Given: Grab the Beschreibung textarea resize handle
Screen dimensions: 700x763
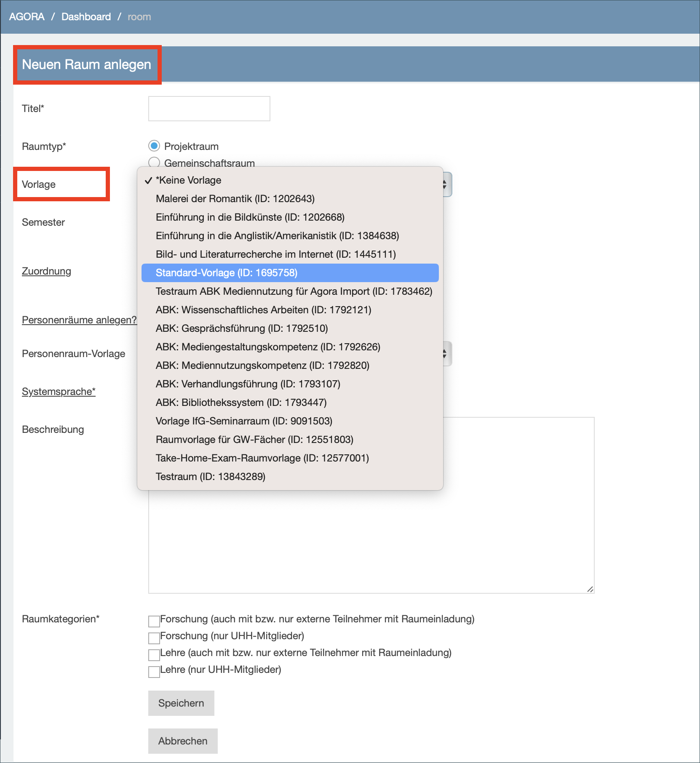Looking at the screenshot, I should [590, 589].
